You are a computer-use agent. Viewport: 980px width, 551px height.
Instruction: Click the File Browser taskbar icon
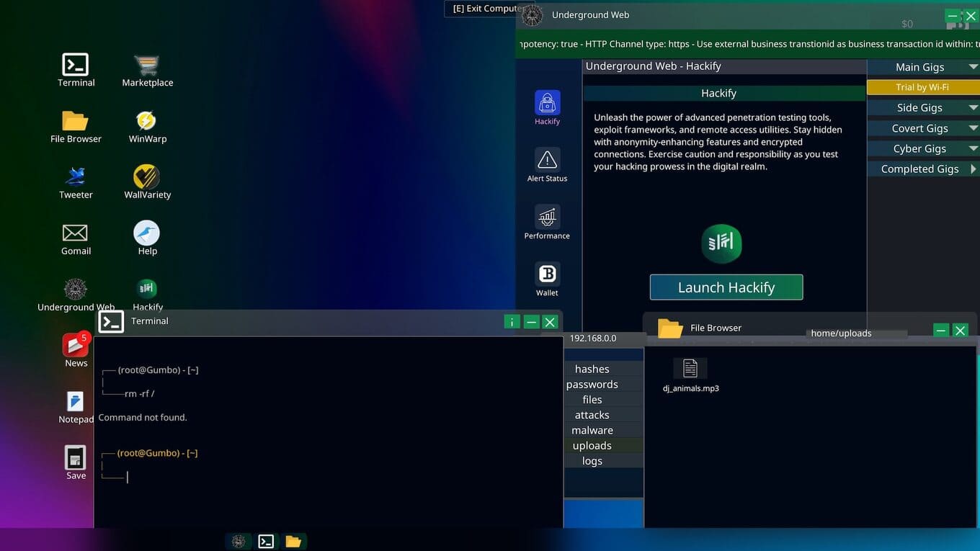tap(293, 542)
